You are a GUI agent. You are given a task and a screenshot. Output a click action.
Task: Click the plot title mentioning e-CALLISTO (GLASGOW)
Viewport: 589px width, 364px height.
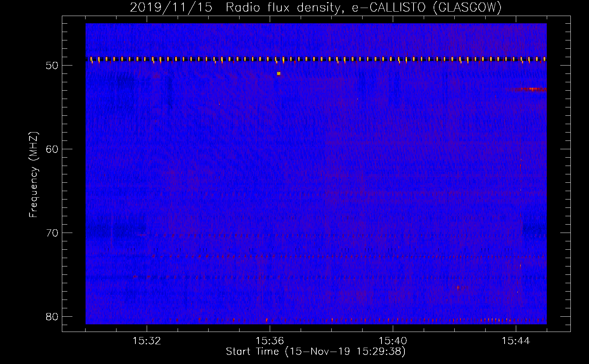coord(316,7)
